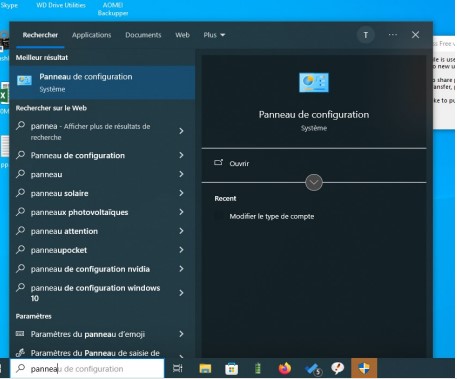Open Panneau de configuration best result
This screenshot has width=457, height=379.
[x=102, y=82]
